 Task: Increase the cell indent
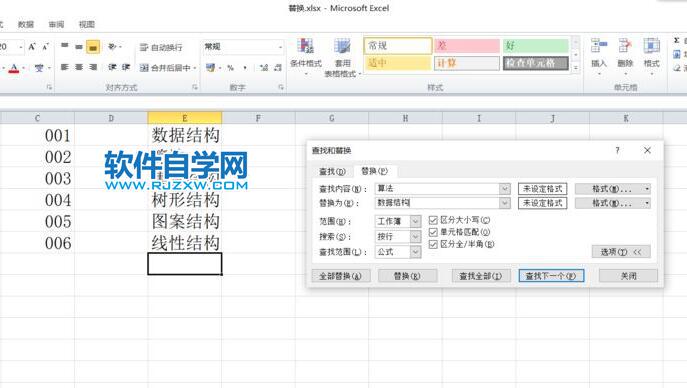[126, 67]
